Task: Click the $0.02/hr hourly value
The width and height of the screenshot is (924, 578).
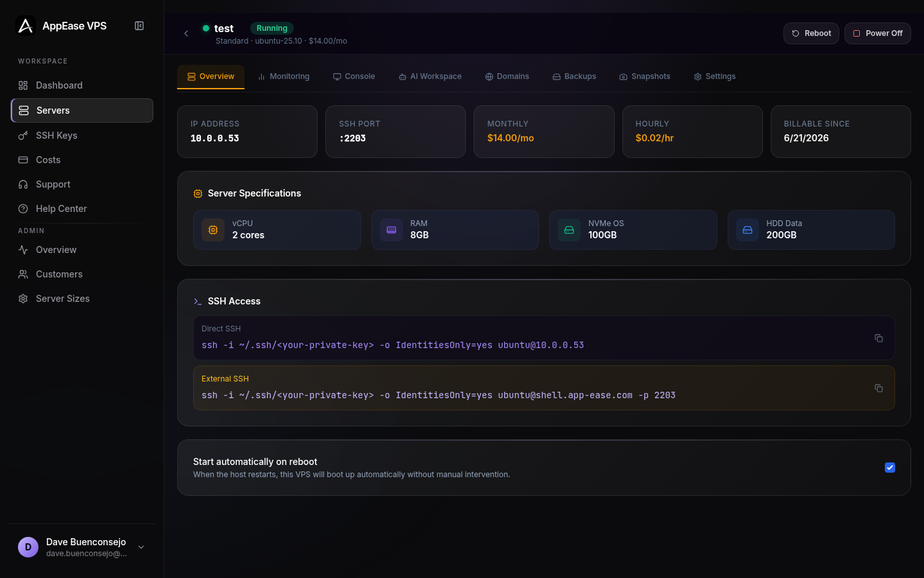Action: point(654,138)
